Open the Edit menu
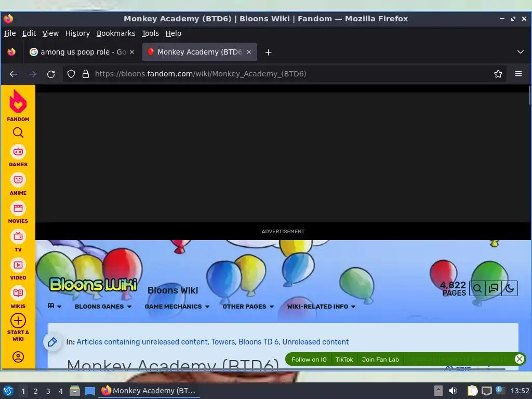The height and width of the screenshot is (399, 532). coord(29,33)
